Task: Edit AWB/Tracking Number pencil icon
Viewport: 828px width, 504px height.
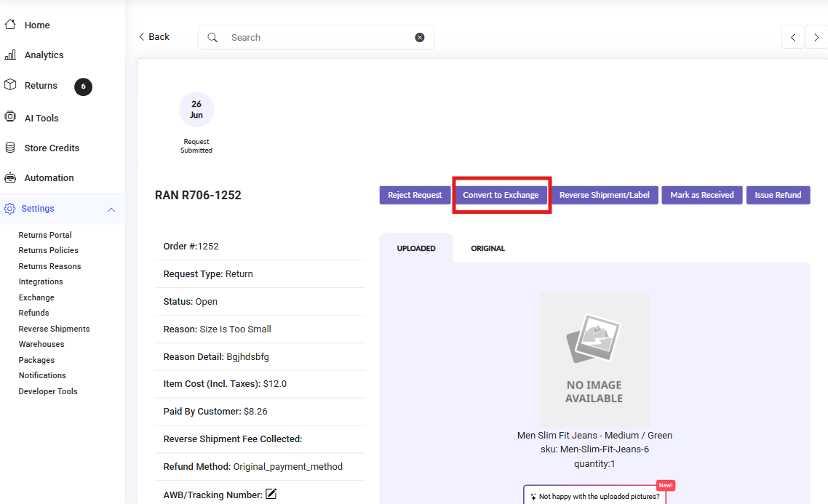Action: [271, 495]
